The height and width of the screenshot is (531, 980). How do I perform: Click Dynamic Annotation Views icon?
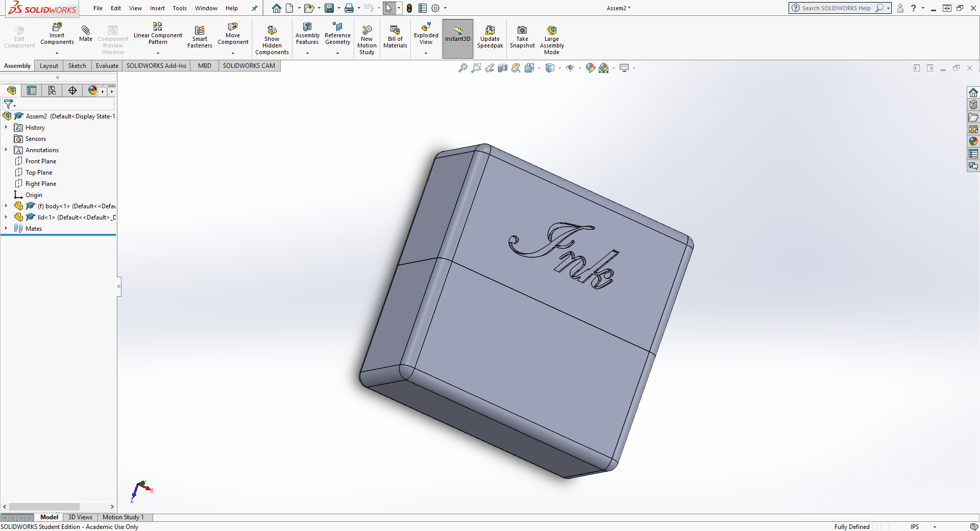click(516, 68)
